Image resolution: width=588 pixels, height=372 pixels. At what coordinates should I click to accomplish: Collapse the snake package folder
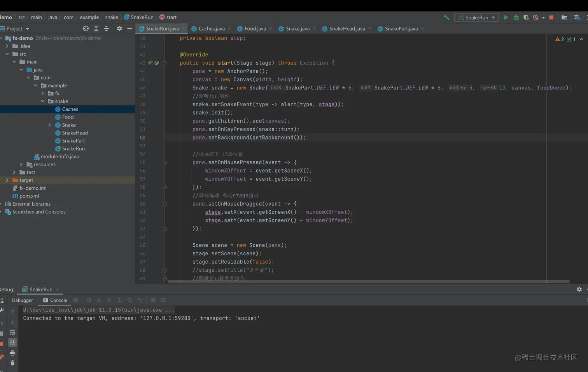(43, 101)
